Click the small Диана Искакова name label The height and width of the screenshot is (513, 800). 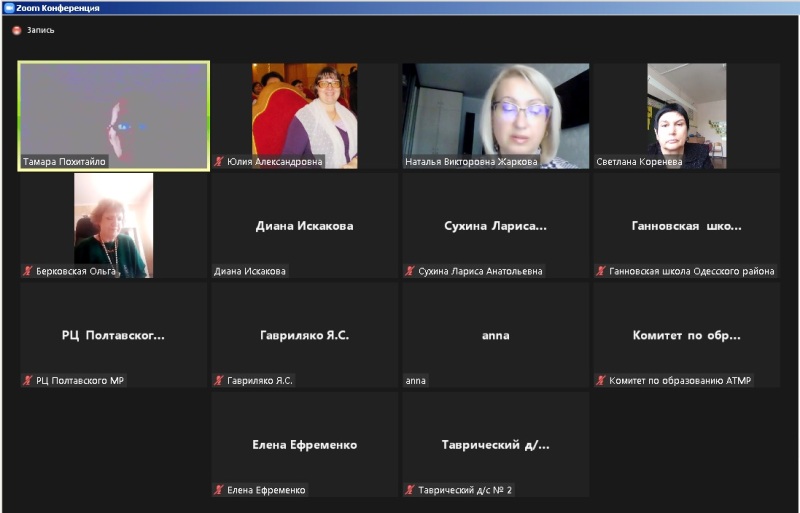pos(250,271)
